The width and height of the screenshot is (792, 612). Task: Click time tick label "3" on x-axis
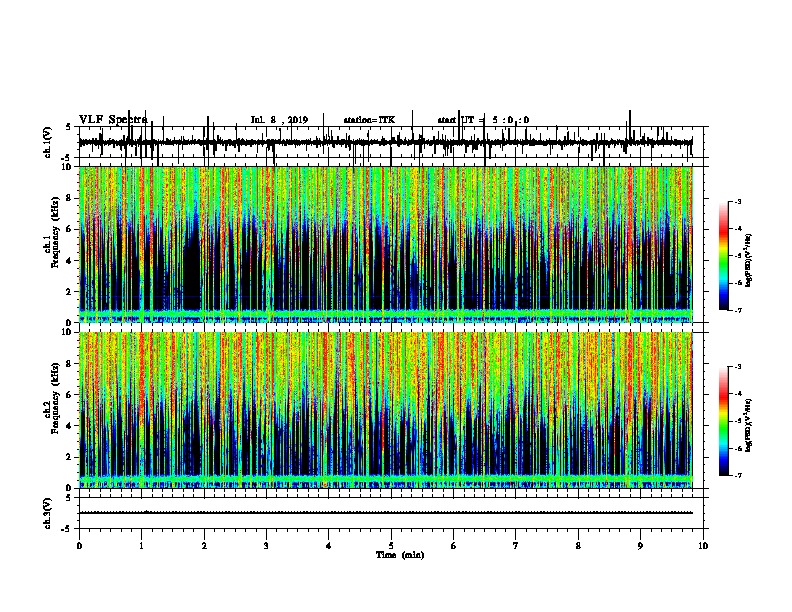tap(266, 546)
